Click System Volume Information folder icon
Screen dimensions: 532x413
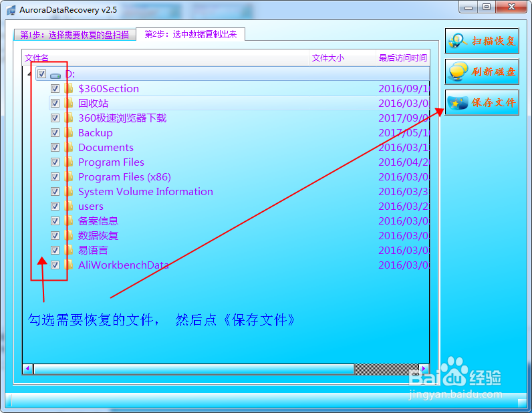point(69,191)
